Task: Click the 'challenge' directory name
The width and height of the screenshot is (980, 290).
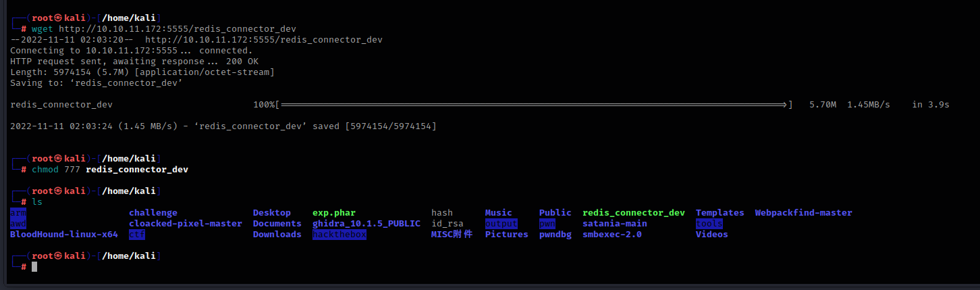Action: tap(153, 213)
